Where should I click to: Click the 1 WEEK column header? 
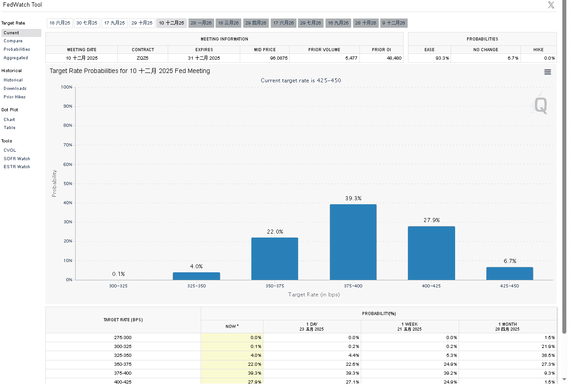pos(410,327)
